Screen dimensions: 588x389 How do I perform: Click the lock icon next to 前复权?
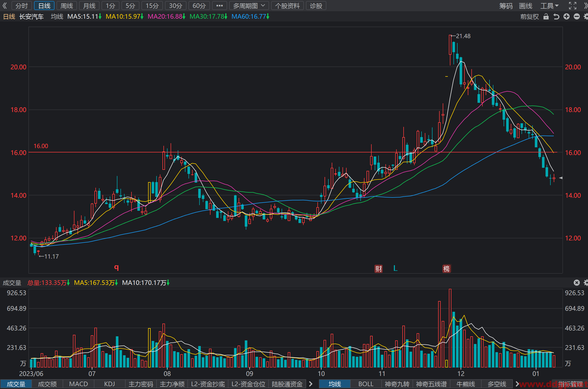click(x=546, y=17)
